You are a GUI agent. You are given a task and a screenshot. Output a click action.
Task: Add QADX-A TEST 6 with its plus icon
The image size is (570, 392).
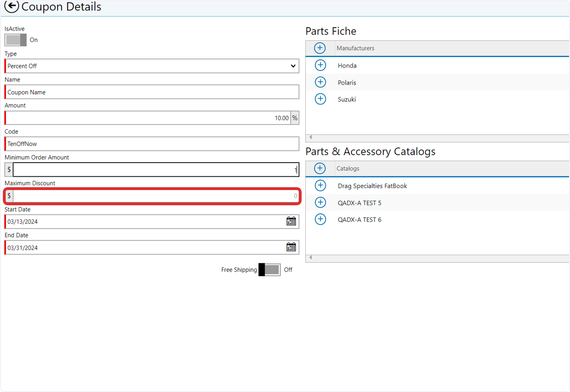(321, 219)
